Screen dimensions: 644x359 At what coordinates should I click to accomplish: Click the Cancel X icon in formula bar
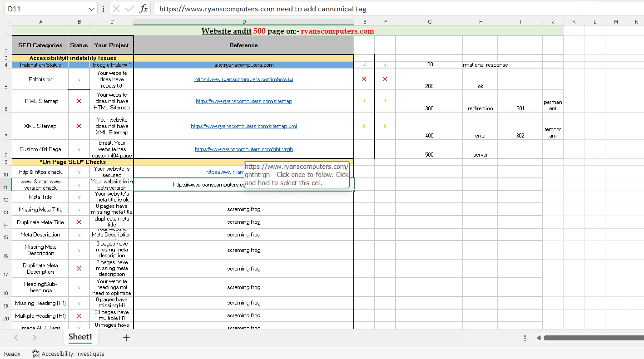coord(116,9)
